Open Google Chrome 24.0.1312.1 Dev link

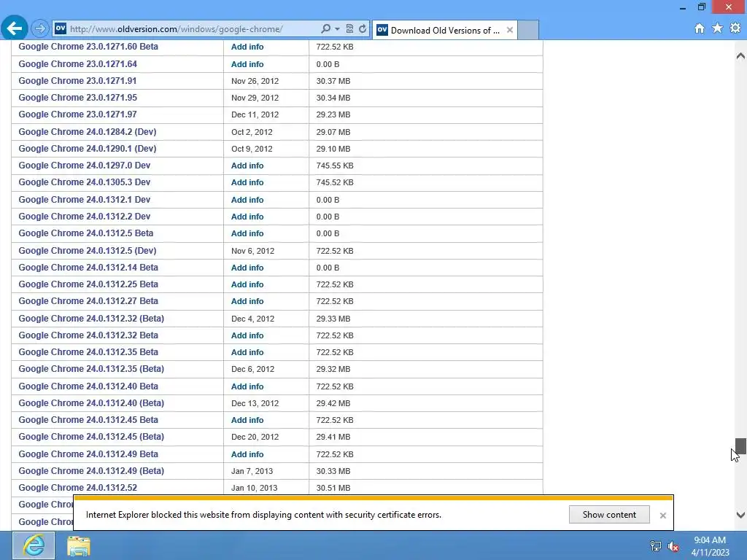click(85, 200)
